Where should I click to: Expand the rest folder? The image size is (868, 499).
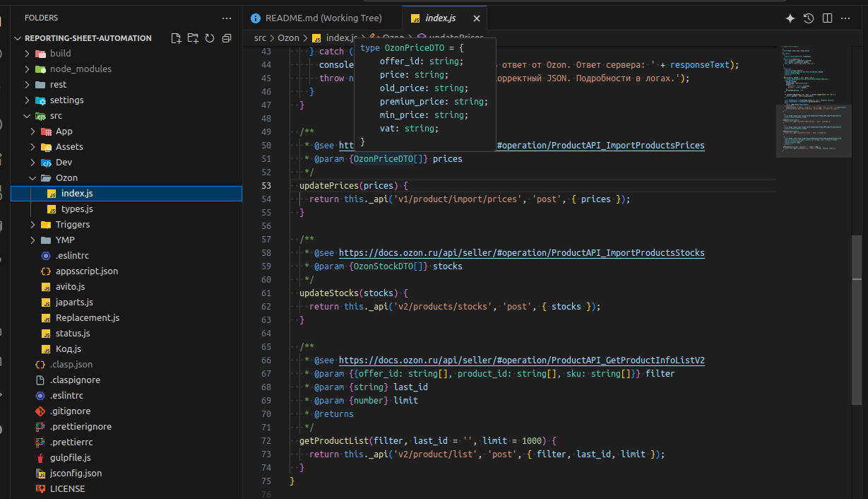pyautogui.click(x=28, y=85)
